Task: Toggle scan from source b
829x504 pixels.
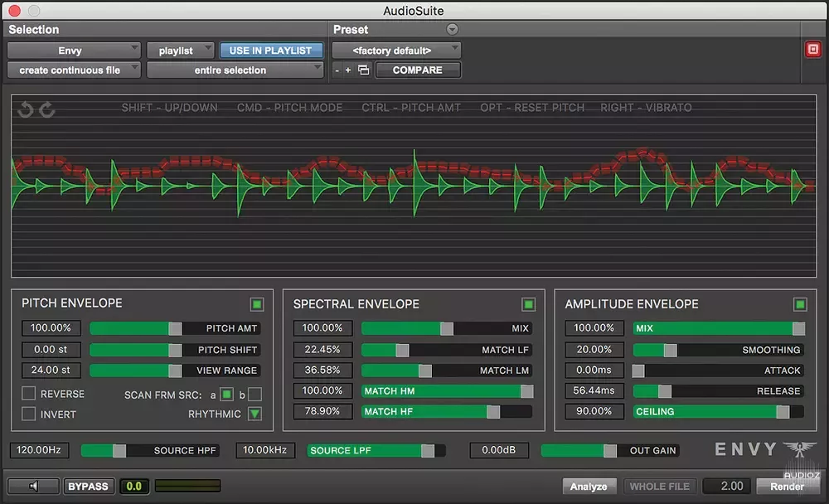Action: 255,394
